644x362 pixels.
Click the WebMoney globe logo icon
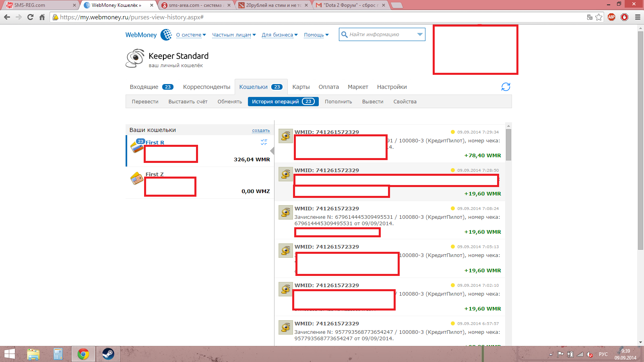tap(166, 35)
